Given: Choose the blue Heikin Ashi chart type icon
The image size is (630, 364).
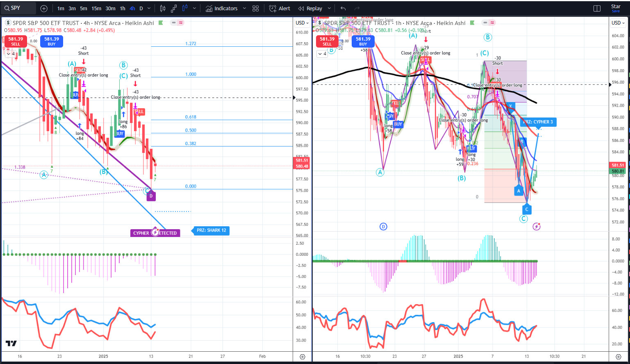Looking at the screenshot, I should click(x=185, y=8).
